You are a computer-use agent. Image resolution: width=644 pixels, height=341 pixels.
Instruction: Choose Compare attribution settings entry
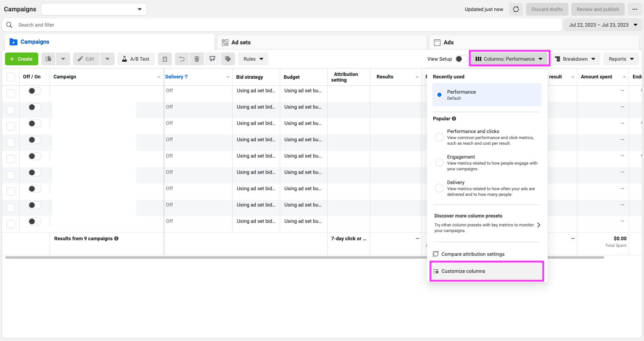tap(487, 254)
